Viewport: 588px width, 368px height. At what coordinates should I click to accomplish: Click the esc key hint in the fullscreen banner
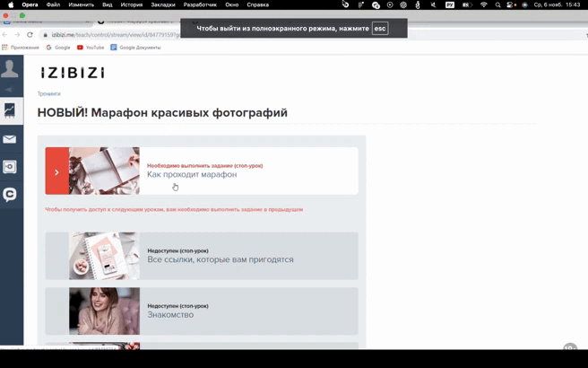380,29
